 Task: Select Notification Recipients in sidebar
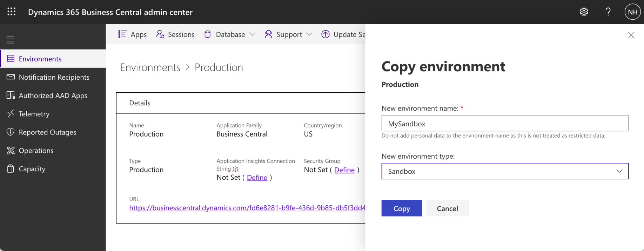[54, 77]
